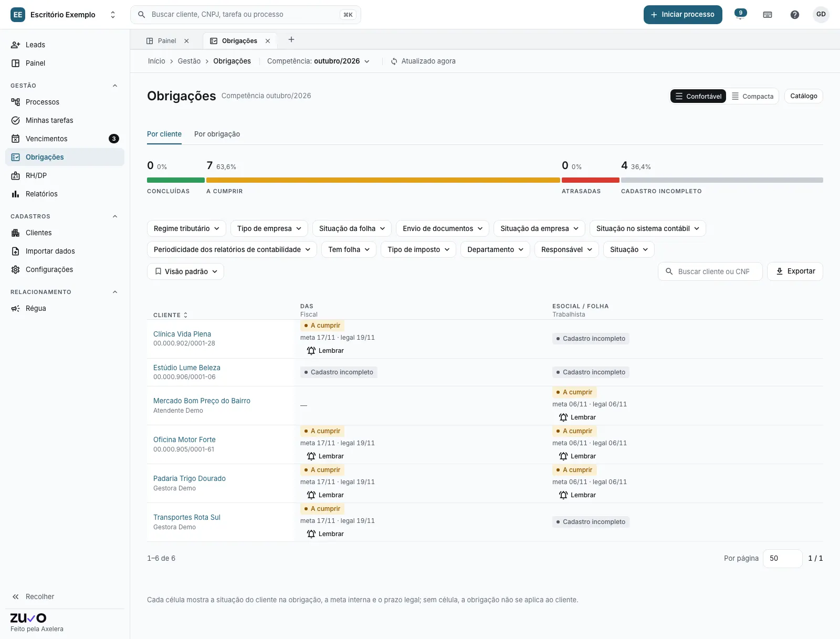Click the Configurações gear icon
Viewport: 840px width, 639px height.
16,269
